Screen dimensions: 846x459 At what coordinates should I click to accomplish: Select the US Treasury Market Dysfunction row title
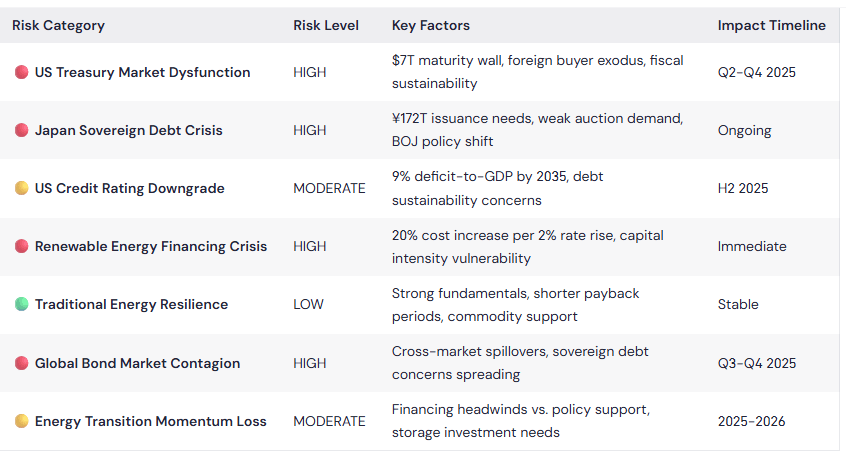click(142, 72)
